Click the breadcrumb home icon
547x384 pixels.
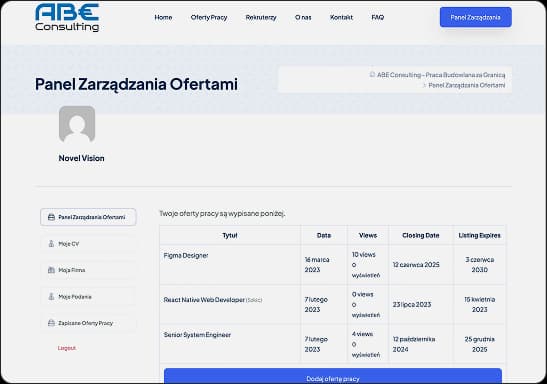372,75
